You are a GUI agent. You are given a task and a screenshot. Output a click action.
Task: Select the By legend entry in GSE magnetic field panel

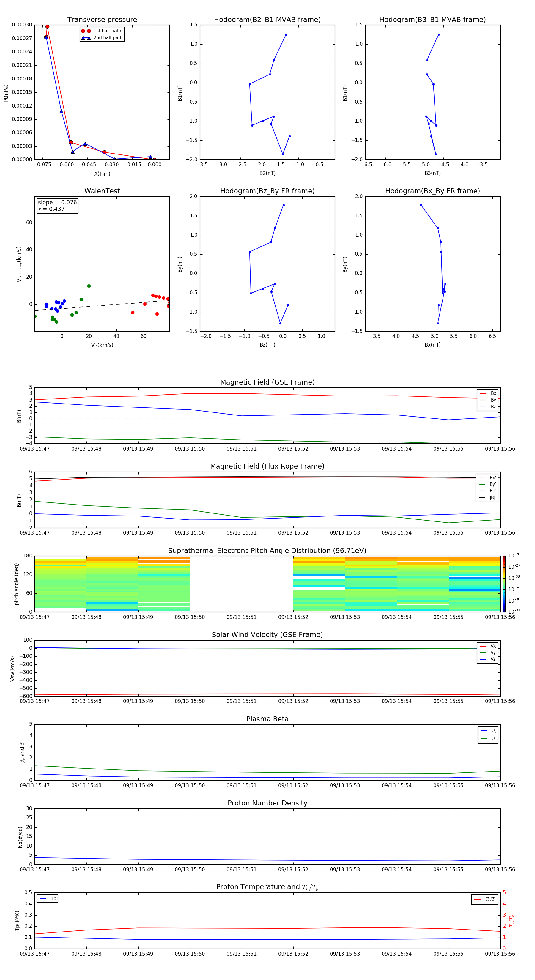pyautogui.click(x=488, y=400)
